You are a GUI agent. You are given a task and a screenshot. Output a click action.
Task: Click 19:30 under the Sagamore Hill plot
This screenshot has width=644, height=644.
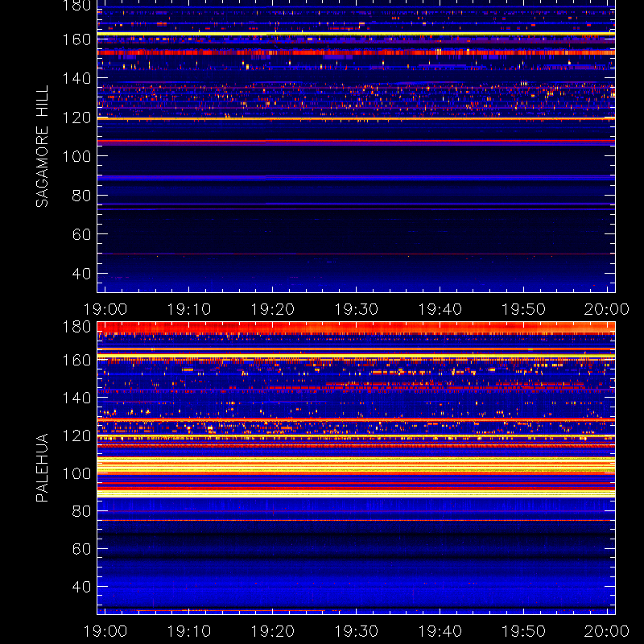pyautogui.click(x=356, y=309)
